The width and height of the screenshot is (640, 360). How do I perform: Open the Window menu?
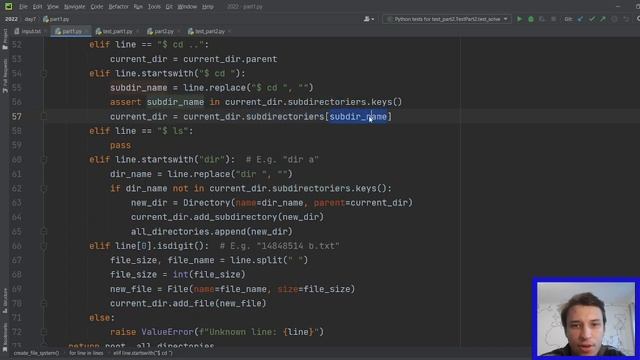pyautogui.click(x=187, y=7)
